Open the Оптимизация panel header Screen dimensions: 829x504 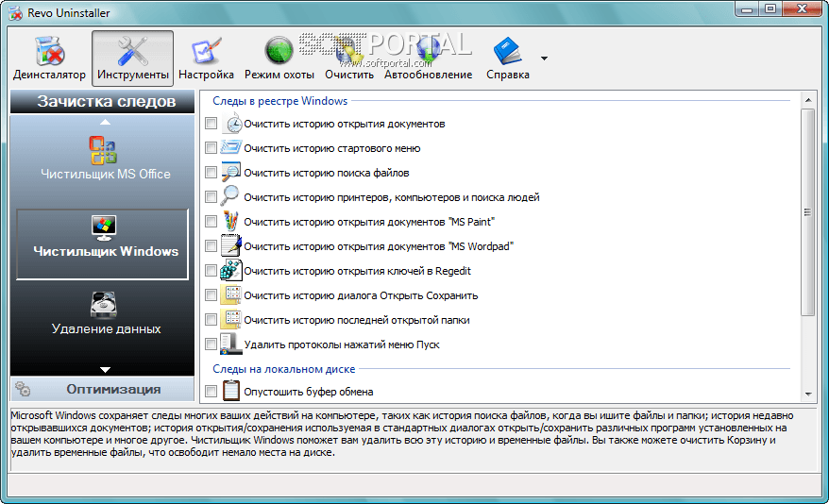[103, 389]
